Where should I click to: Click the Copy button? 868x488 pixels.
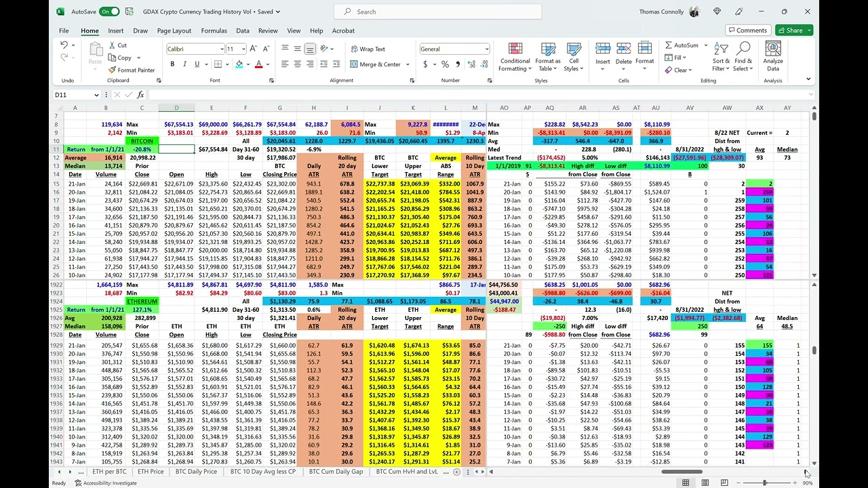click(119, 58)
